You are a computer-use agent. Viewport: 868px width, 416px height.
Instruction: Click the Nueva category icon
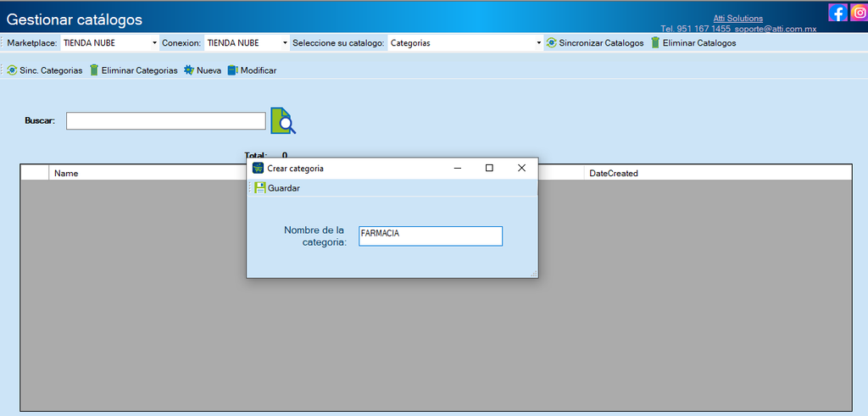pyautogui.click(x=189, y=70)
